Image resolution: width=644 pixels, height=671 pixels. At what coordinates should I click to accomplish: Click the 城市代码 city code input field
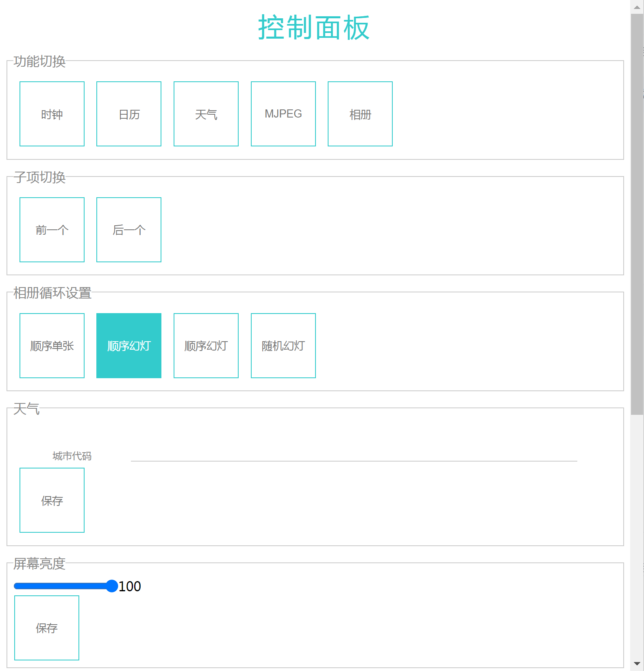click(354, 460)
